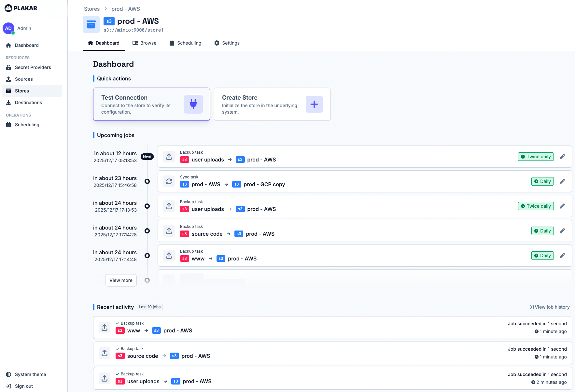
Task: Open Destinations from the sidebar
Action: pos(29,103)
